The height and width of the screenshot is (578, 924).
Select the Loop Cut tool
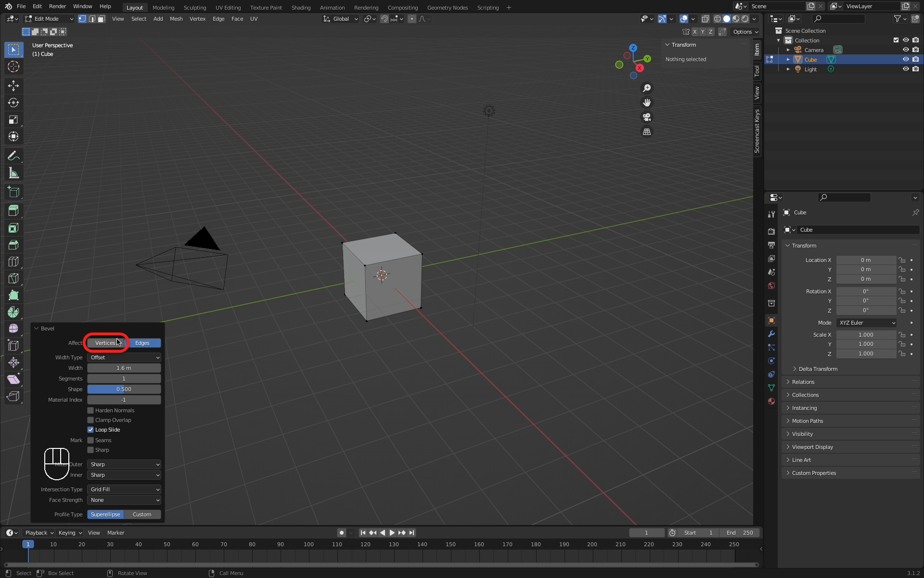13,262
